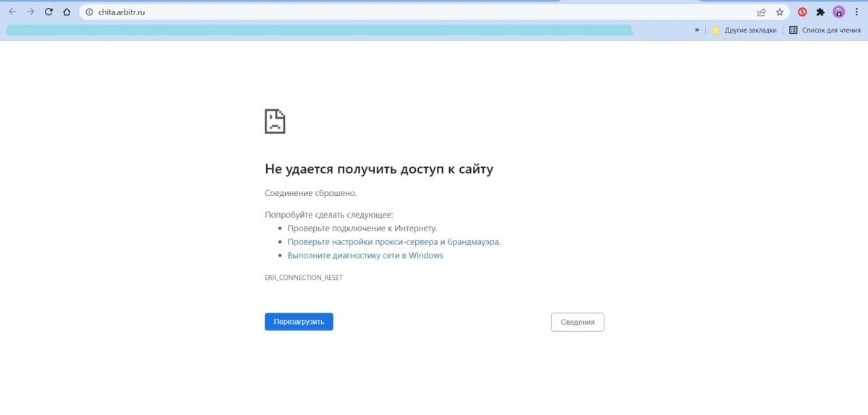Open the Другие закладки folder
The image size is (868, 415).
744,30
